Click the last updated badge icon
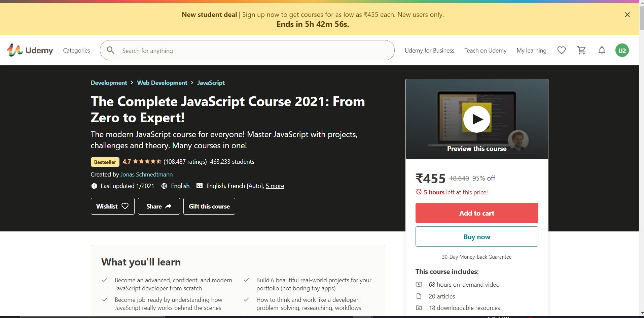This screenshot has height=318, width=644. [x=94, y=186]
